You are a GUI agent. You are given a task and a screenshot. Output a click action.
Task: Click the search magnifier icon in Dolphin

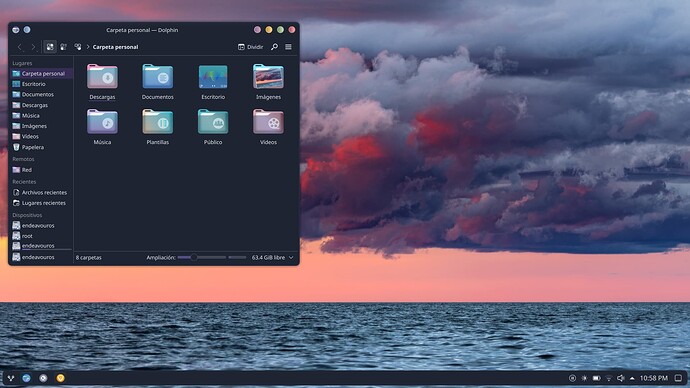click(274, 47)
